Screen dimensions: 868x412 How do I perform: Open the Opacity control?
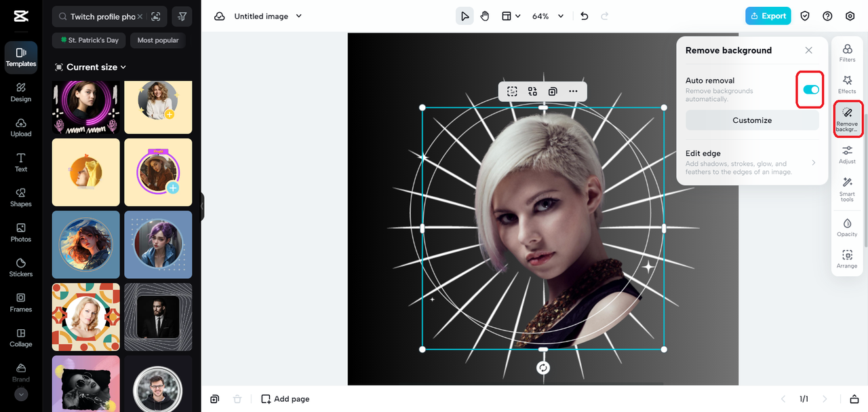click(847, 227)
